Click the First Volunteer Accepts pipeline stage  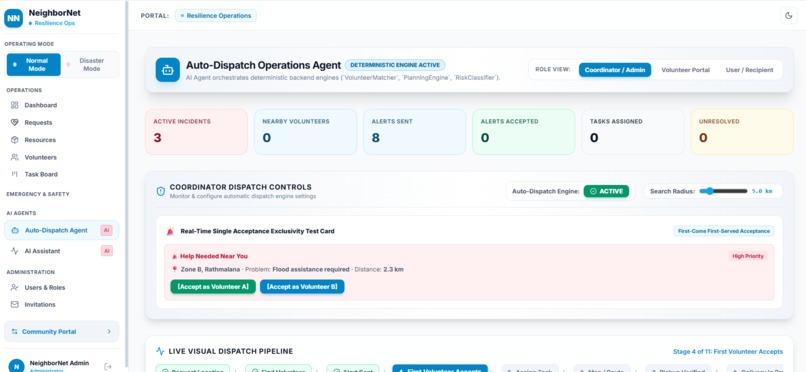439,368
